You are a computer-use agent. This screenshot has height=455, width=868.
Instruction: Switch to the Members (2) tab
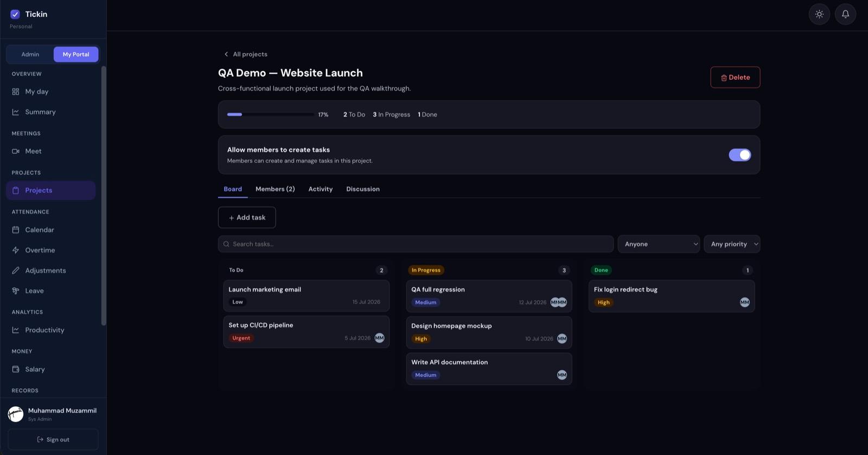[x=275, y=189]
